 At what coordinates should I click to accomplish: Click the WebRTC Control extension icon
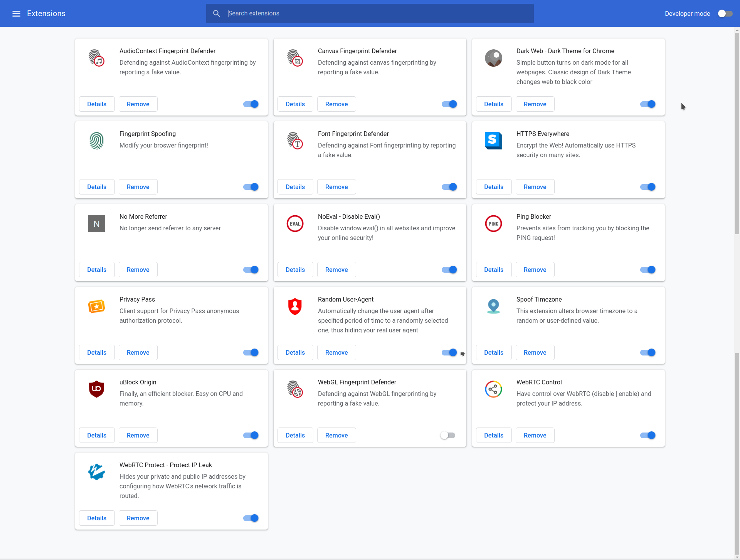click(x=493, y=389)
